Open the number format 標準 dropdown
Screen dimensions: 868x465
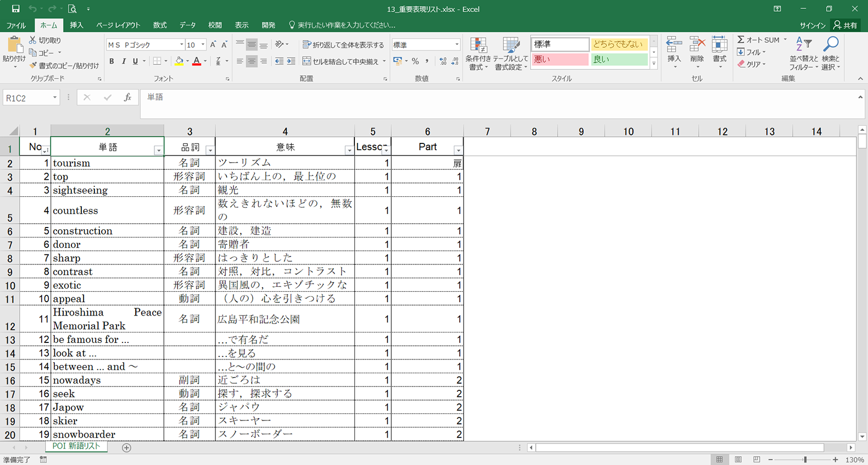pos(457,45)
